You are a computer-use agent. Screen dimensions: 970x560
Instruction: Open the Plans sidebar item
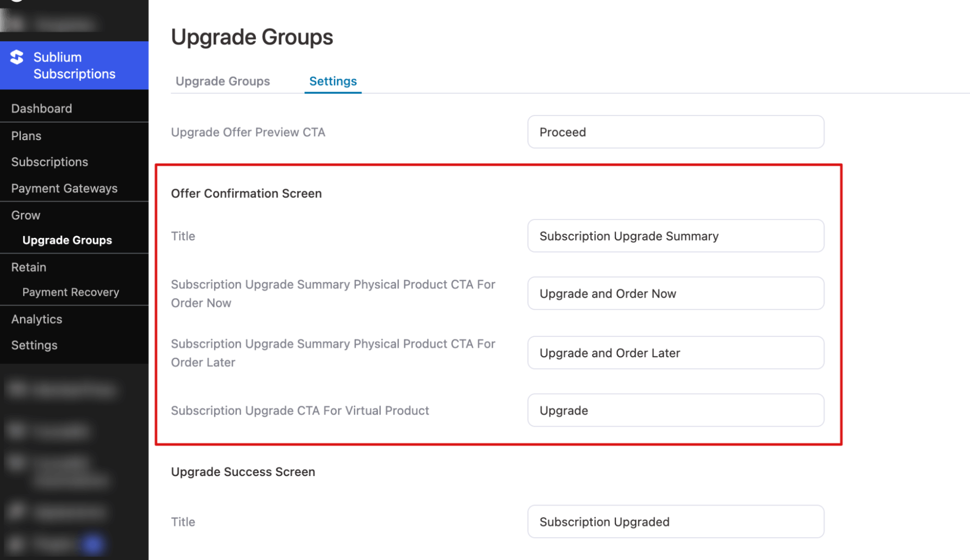[x=26, y=136]
